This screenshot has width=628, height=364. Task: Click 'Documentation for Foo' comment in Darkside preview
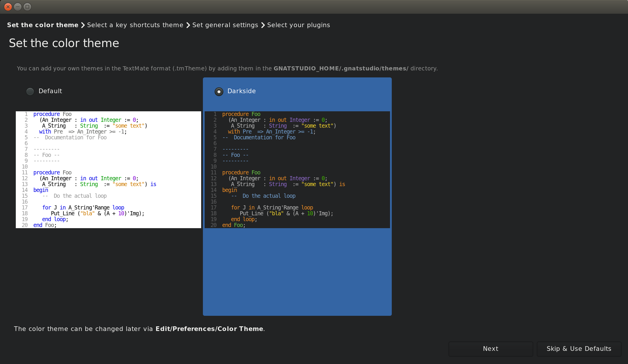pos(265,138)
